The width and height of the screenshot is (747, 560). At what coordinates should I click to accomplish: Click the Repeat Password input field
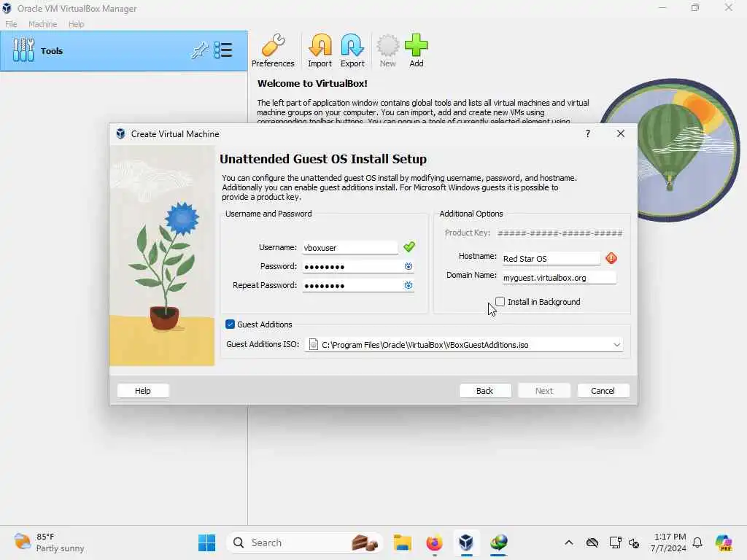coord(353,286)
